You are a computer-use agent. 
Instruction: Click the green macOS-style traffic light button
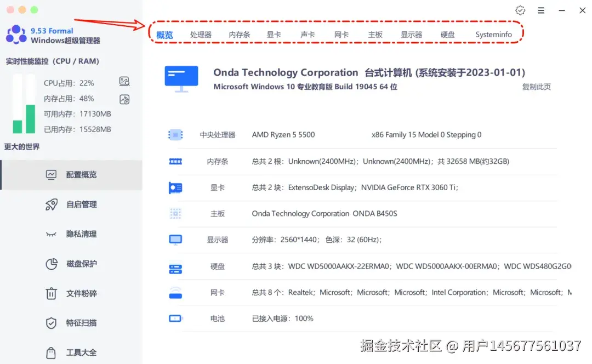click(34, 10)
